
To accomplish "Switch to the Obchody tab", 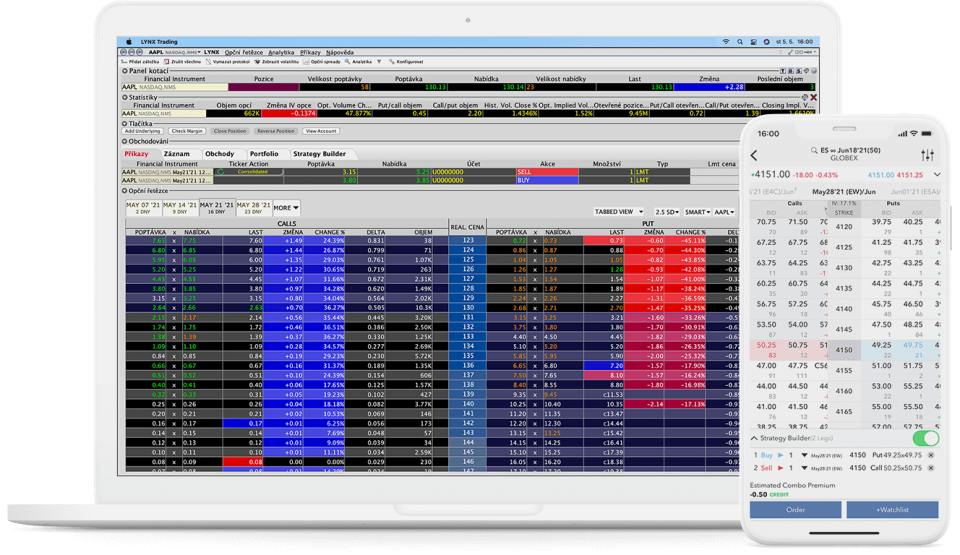I will [x=220, y=154].
